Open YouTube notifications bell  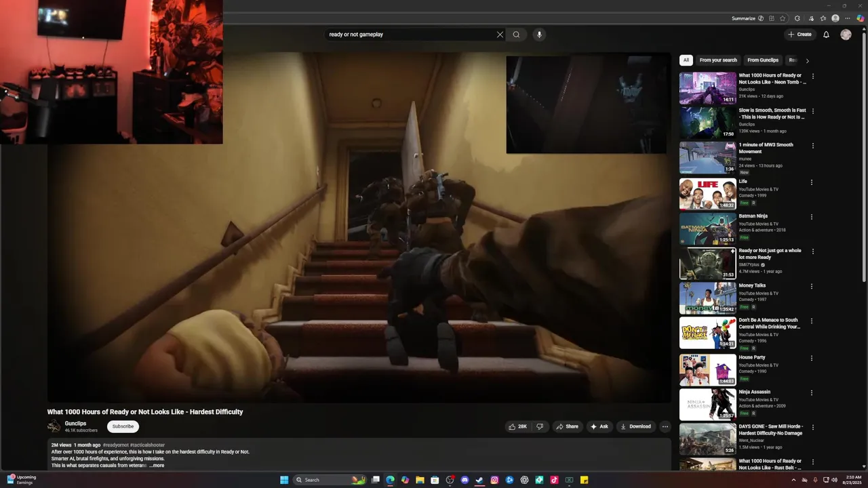click(x=826, y=35)
